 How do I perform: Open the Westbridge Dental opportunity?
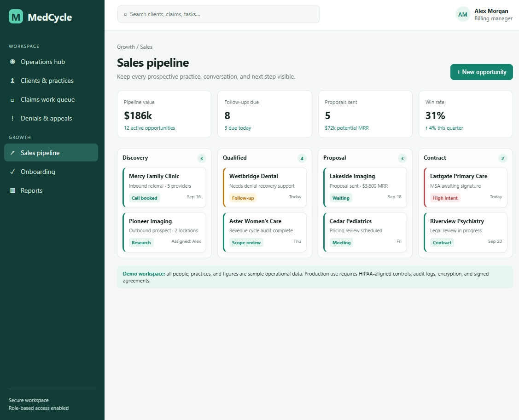(264, 187)
